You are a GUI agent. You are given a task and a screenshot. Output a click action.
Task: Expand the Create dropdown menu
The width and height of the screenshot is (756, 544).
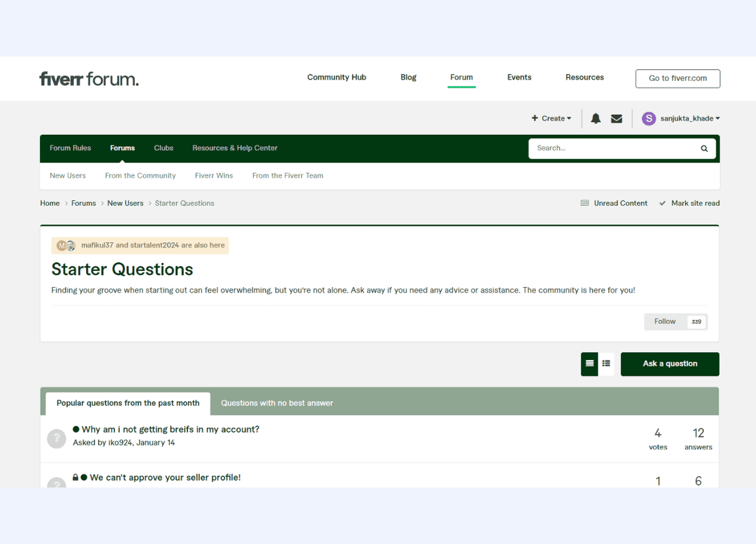(x=552, y=118)
